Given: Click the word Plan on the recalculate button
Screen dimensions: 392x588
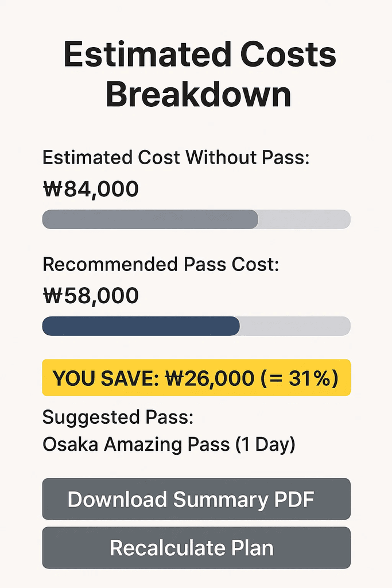Looking at the screenshot, I should (252, 548).
